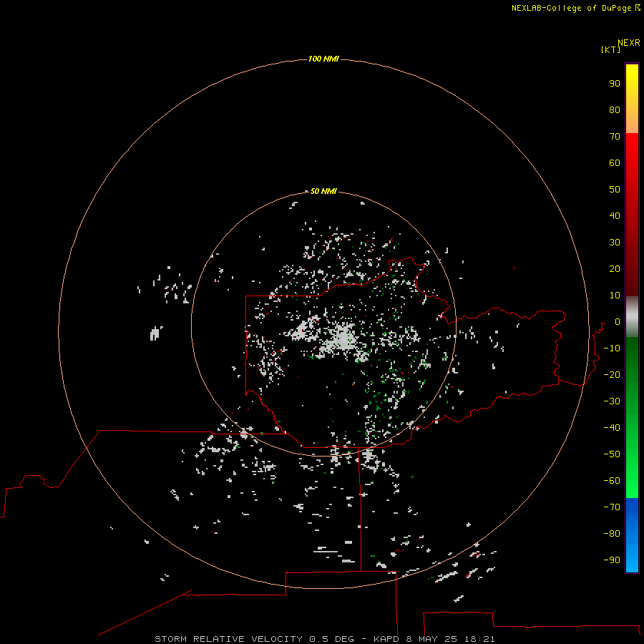Click the -20 value on velocity scale
This screenshot has height=644, width=644.
coord(612,375)
